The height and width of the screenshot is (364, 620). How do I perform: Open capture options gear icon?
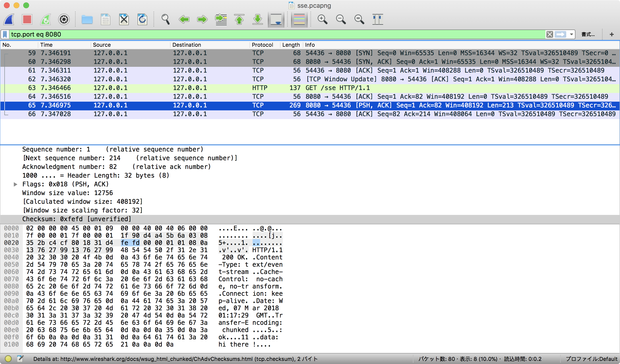[x=64, y=19]
